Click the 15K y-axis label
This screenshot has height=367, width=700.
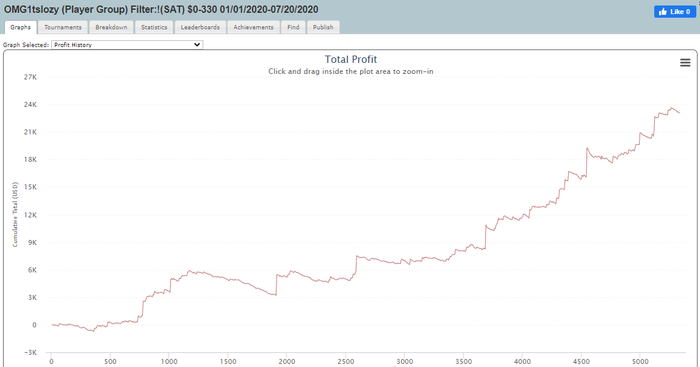click(30, 188)
